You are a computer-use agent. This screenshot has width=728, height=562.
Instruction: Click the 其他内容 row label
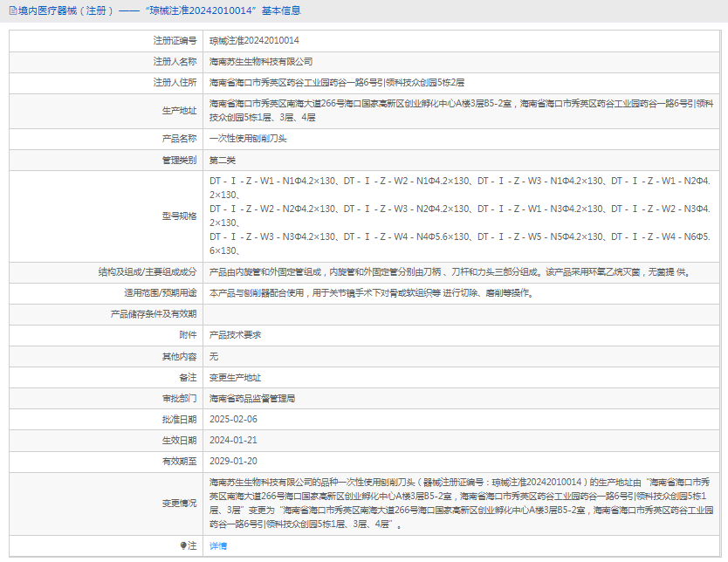[x=179, y=356]
